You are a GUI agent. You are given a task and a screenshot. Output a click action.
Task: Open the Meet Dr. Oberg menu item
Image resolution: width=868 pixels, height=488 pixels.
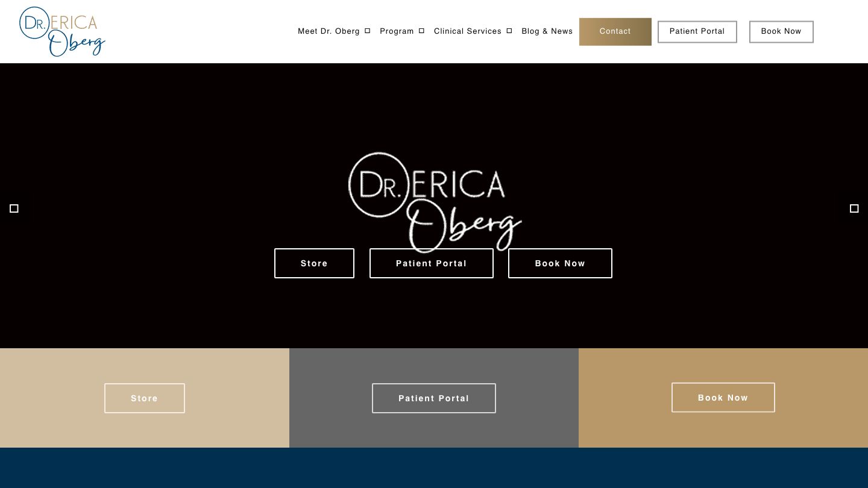coord(329,31)
